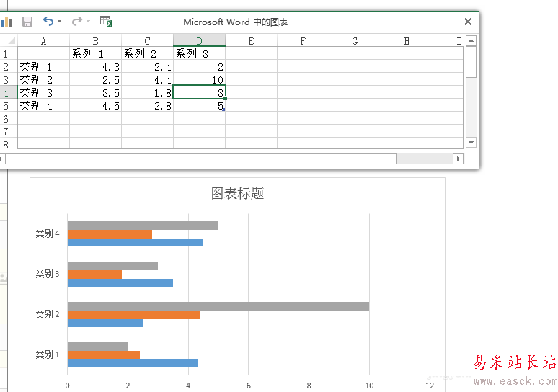
Task: Select row 5 header
Action: pyautogui.click(x=8, y=106)
